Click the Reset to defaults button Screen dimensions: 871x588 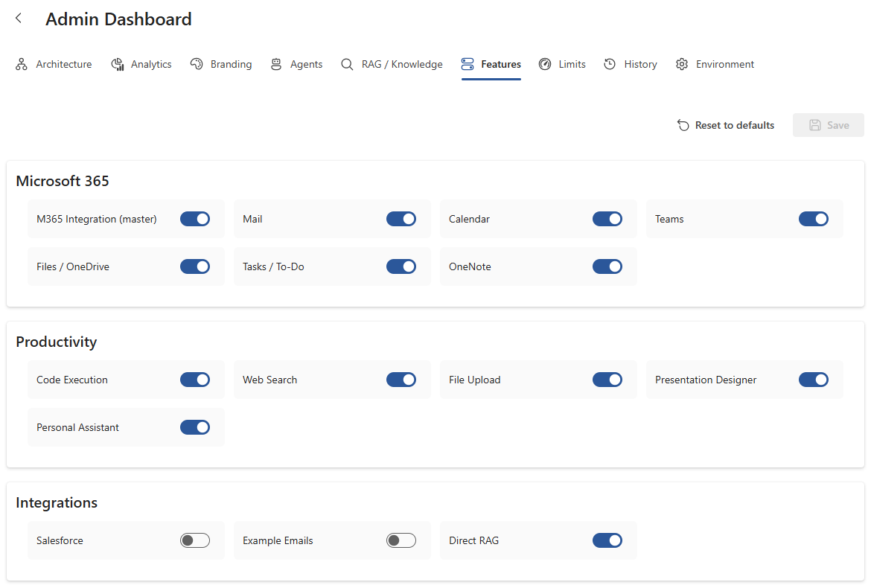725,125
